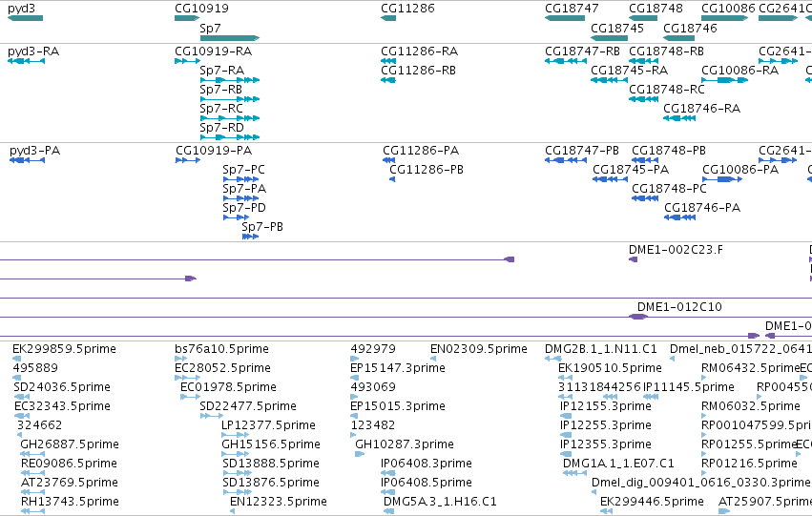This screenshot has width=812, height=516.
Task: Select the CG10086-RA transcript
Action: pos(724,80)
